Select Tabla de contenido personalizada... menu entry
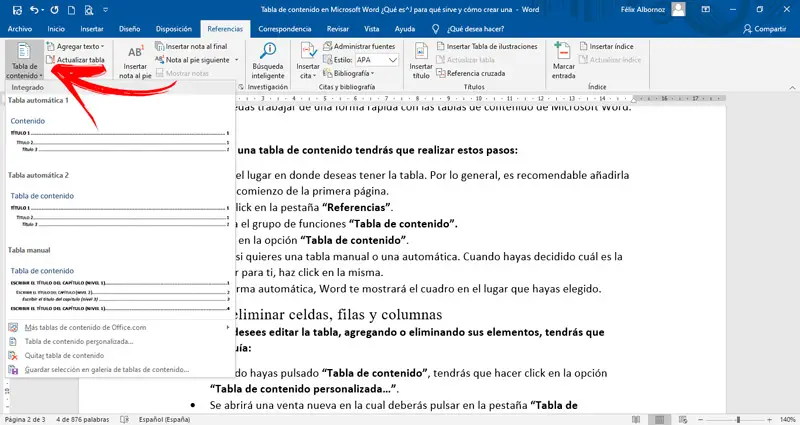 [120, 341]
